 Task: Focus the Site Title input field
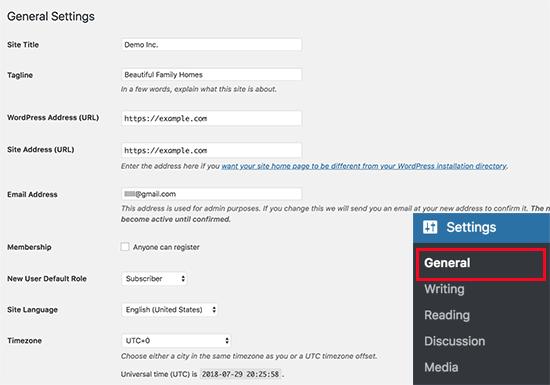[x=211, y=45]
